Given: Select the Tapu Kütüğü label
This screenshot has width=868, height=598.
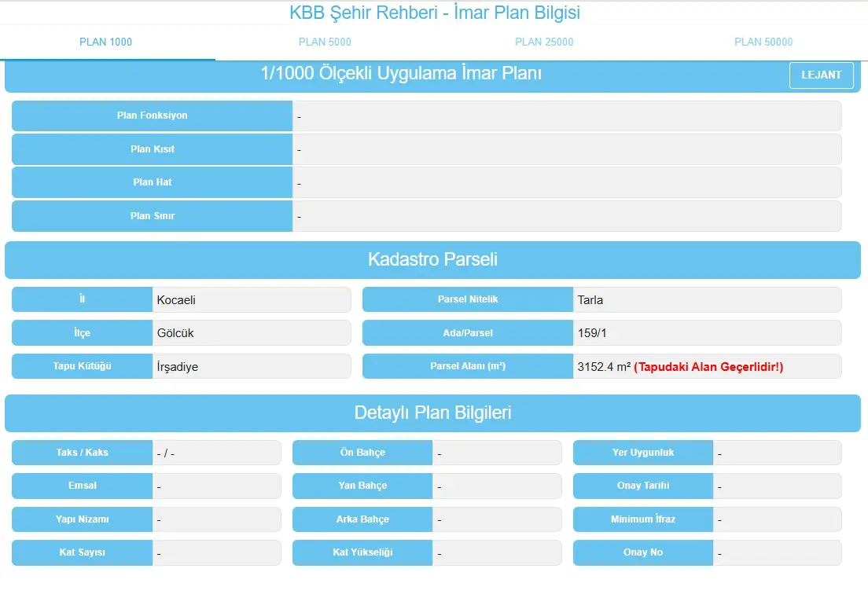Looking at the screenshot, I should [82, 366].
